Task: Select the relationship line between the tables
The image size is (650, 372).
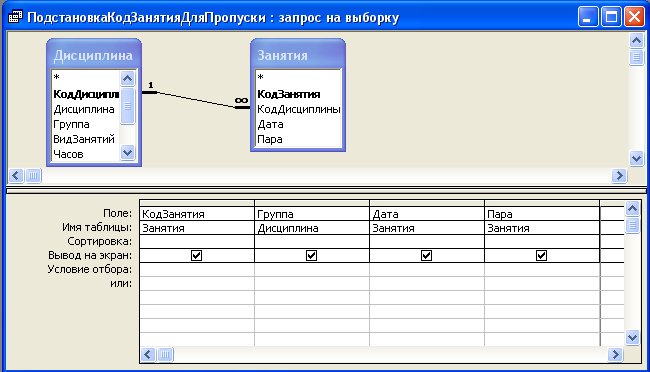Action: click(196, 100)
